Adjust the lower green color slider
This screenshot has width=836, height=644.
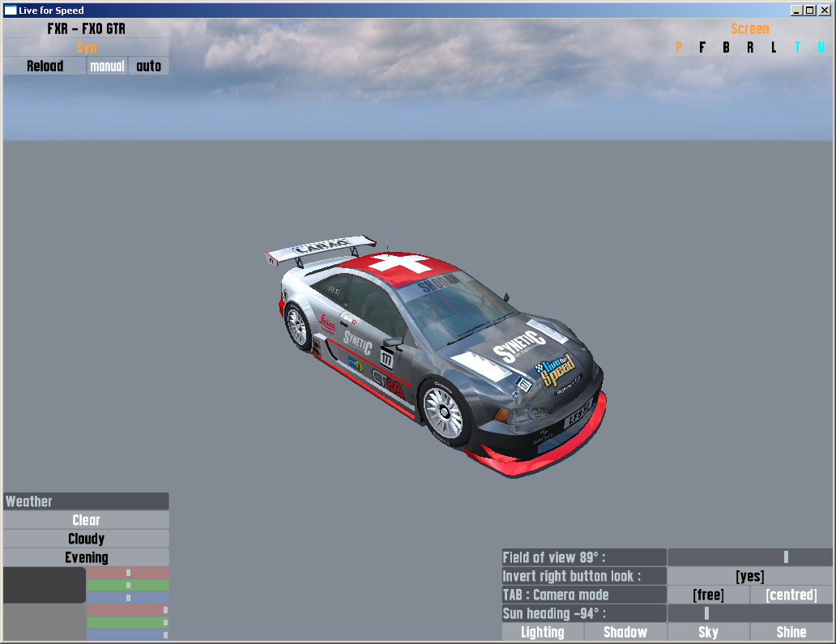(128, 622)
